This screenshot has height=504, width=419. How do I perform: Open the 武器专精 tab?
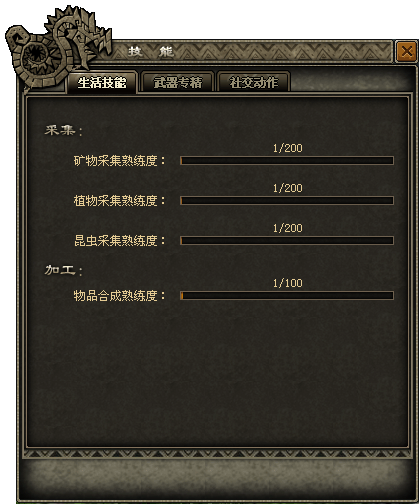(x=178, y=82)
